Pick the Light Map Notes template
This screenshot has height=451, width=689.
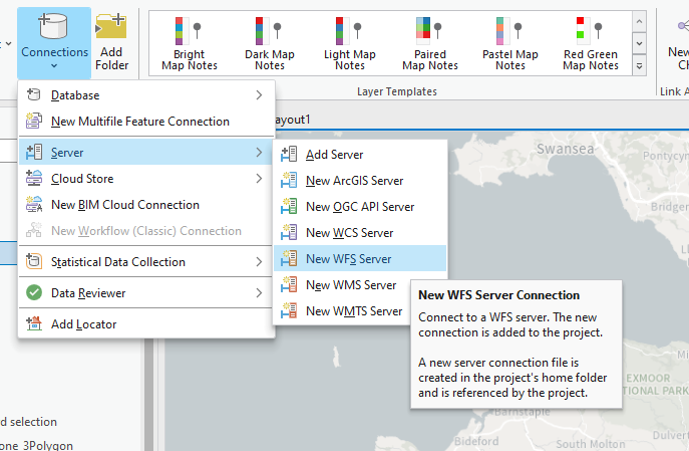(349, 43)
